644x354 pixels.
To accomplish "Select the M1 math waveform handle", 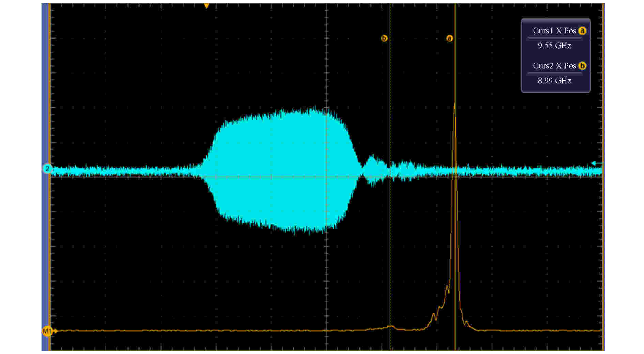I will 48,331.
